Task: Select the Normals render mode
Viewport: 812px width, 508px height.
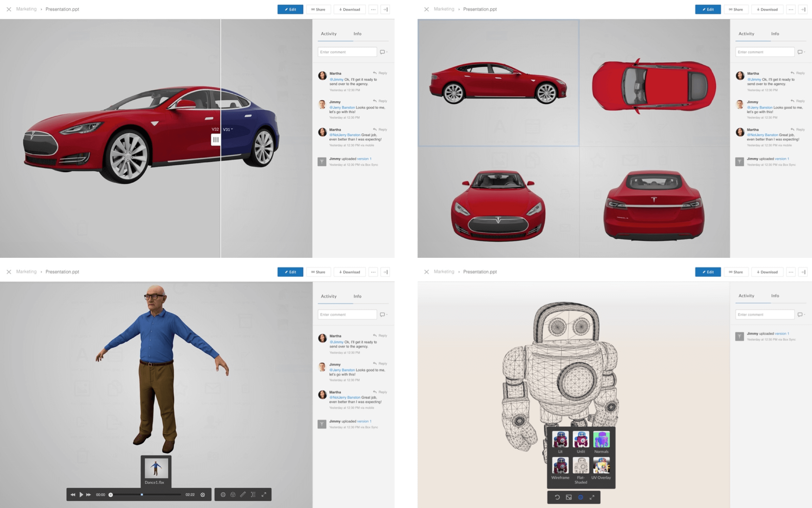Action: [601, 442]
